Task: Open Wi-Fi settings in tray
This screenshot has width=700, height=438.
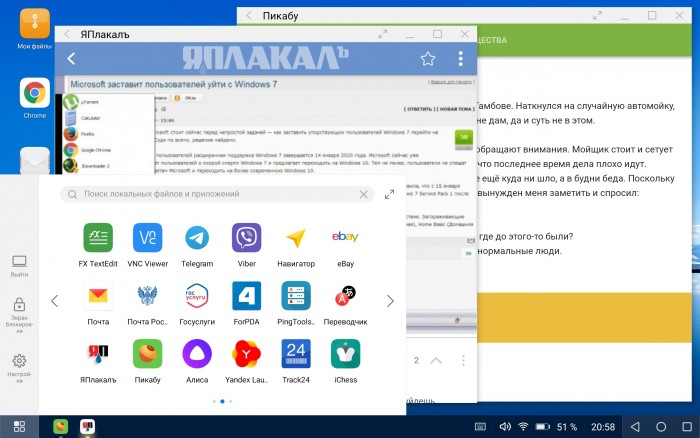Action: pyautogui.click(x=523, y=427)
